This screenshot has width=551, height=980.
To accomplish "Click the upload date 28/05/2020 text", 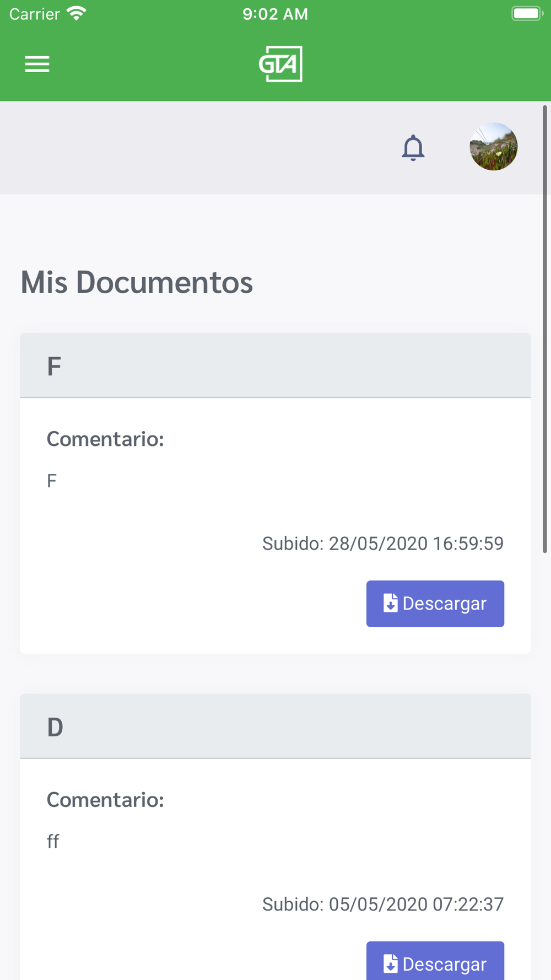I will (x=383, y=543).
